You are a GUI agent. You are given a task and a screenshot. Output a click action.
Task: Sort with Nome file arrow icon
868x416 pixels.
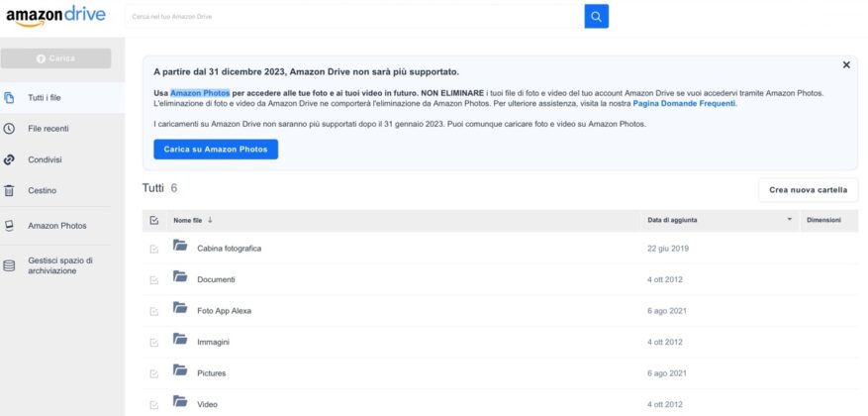210,220
